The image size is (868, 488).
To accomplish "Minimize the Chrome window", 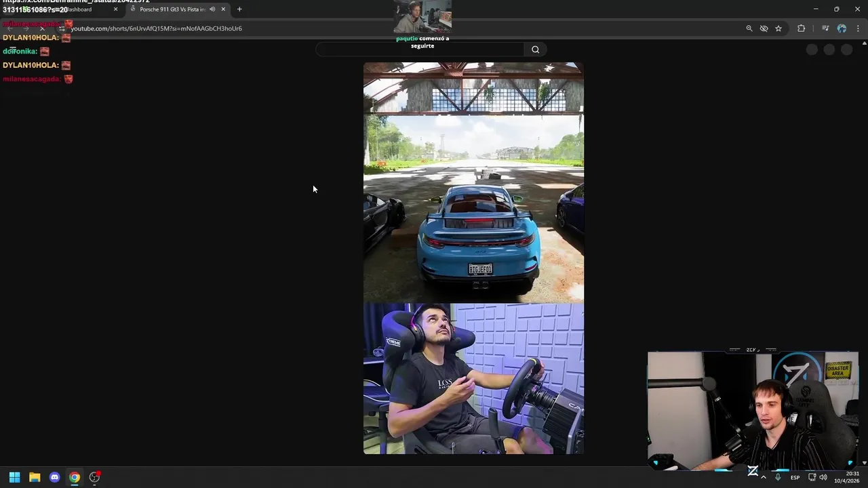I will pyautogui.click(x=815, y=9).
